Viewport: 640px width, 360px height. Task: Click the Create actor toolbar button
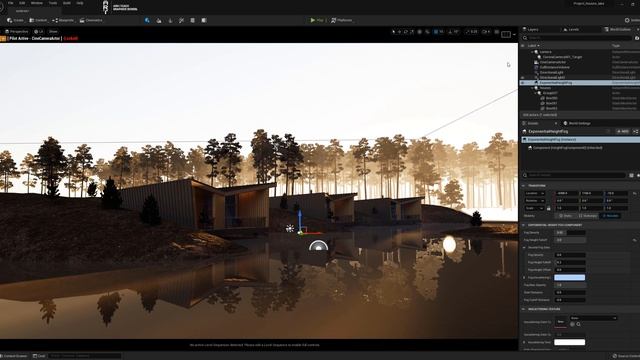(x=16, y=20)
